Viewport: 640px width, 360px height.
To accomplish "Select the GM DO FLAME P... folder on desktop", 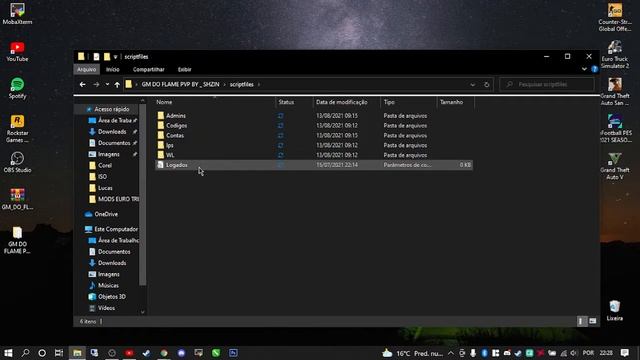I will coord(17,240).
